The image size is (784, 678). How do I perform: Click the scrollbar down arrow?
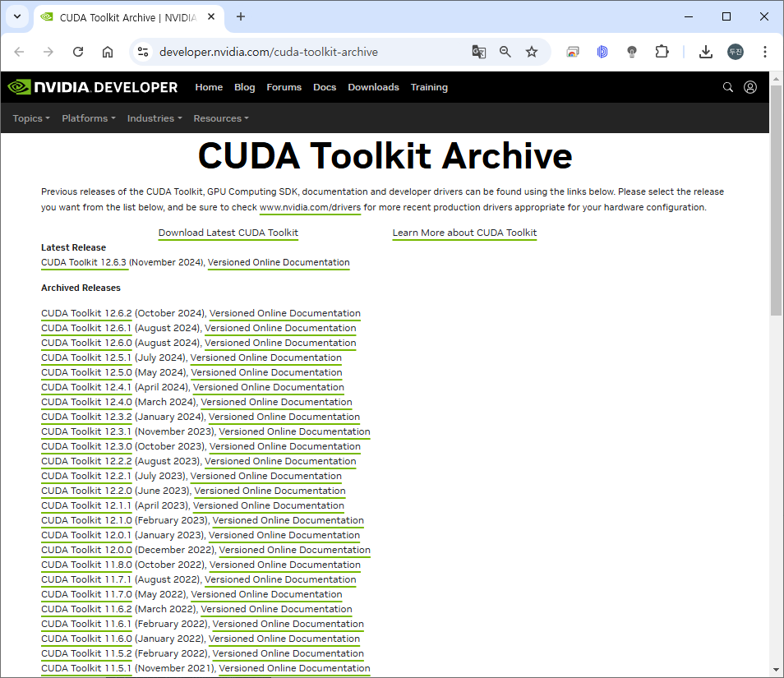(x=776, y=670)
